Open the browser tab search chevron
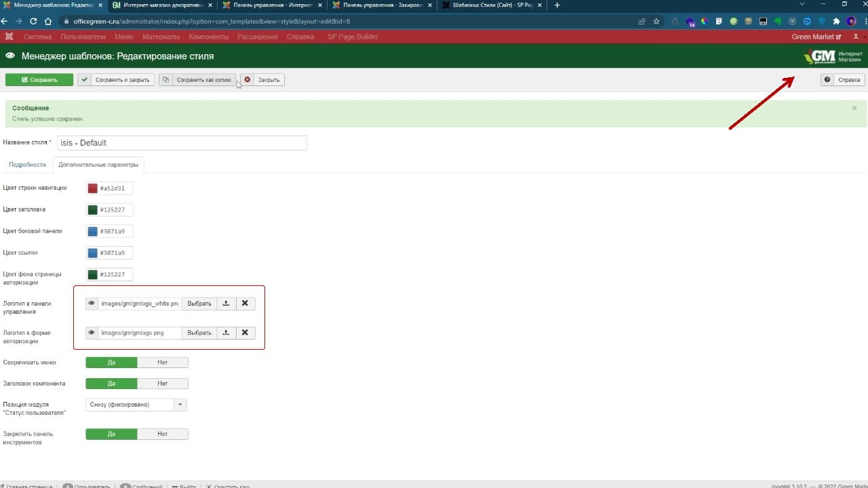 pyautogui.click(x=803, y=5)
